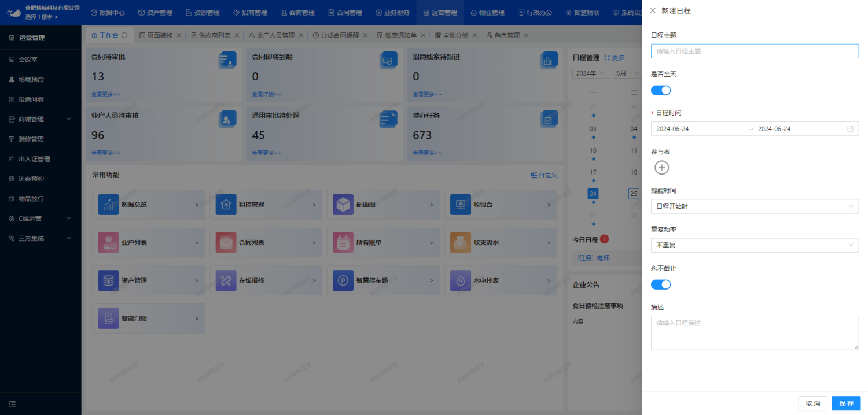Screen dimensions: 868x415
Task: Open the 数据中心 top menu
Action: (107, 13)
